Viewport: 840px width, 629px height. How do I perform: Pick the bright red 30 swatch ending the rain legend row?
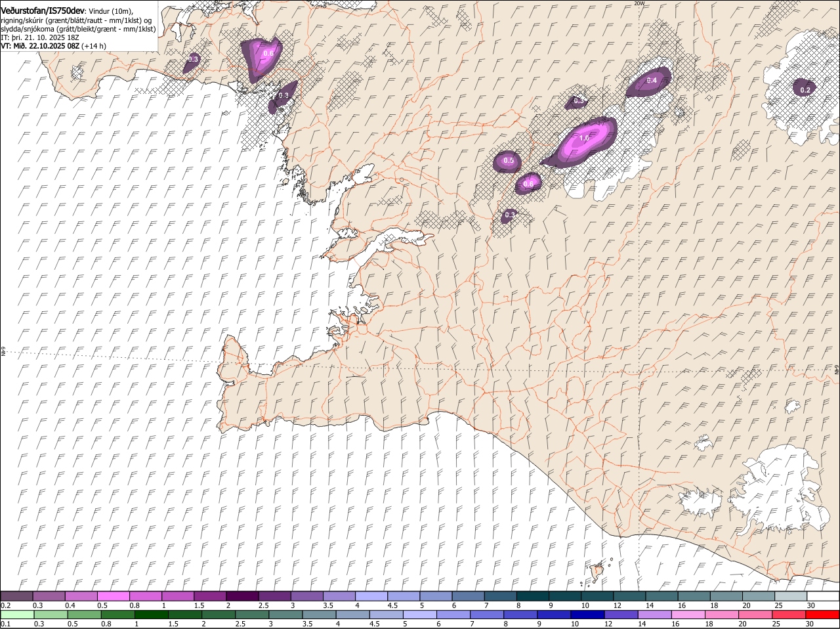[x=823, y=615]
